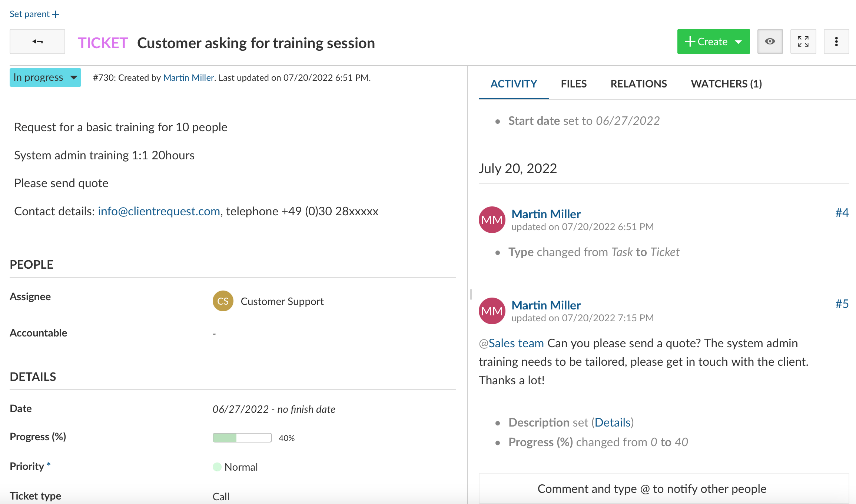Screen dimensions: 856x504
Task: Click the comment input field
Action: coord(664,488)
